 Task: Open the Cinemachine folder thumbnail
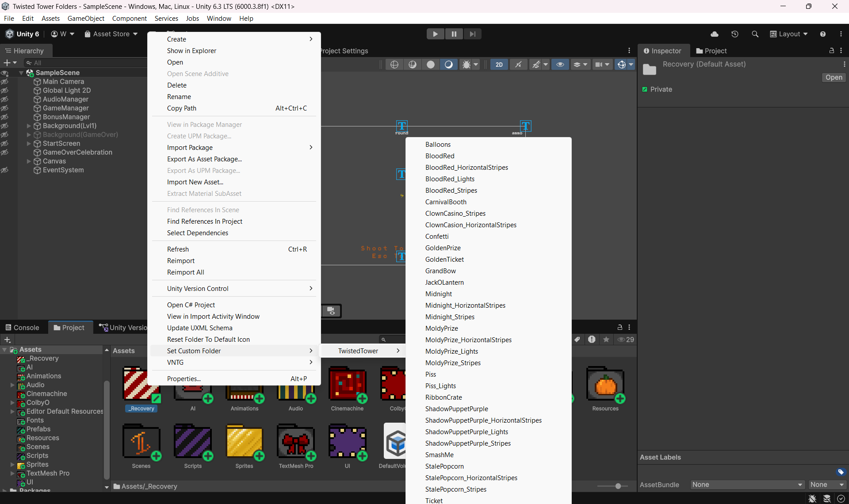[x=347, y=384]
